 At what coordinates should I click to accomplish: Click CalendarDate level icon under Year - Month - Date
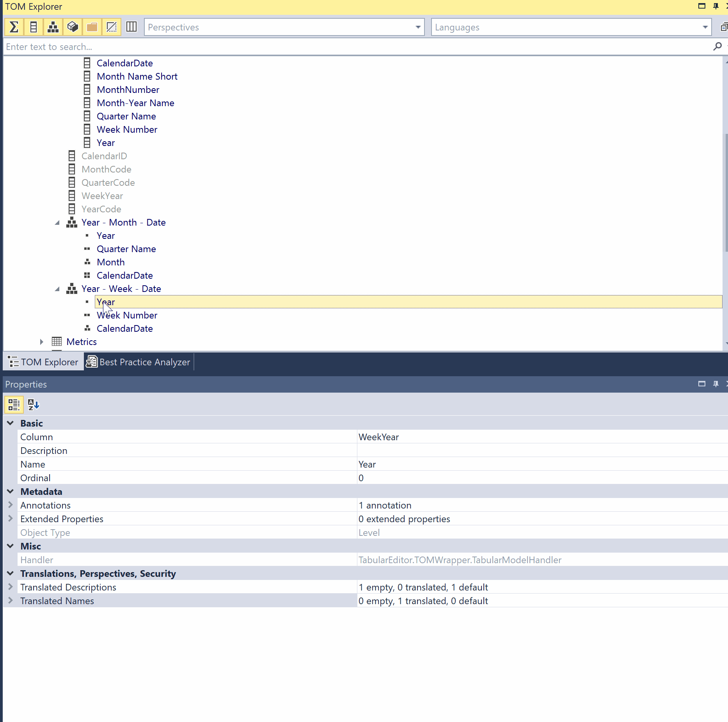click(x=87, y=276)
